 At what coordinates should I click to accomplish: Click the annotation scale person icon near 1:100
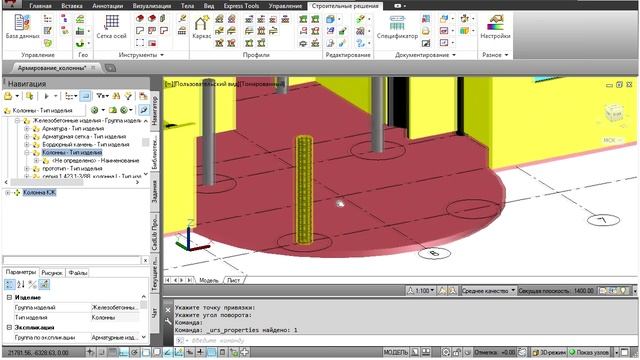point(410,291)
